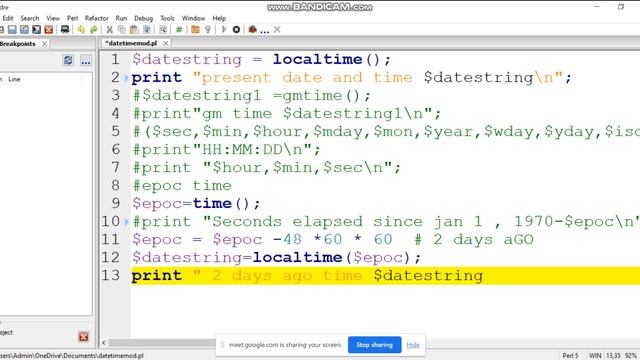Click the Save file floppy icon
This screenshot has height=360, width=640.
(x=12, y=29)
